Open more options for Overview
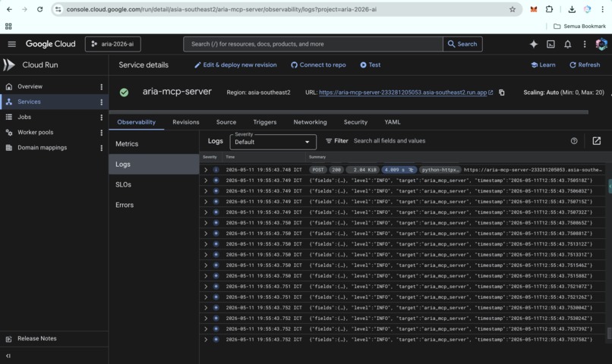This screenshot has width=612, height=364. tap(101, 86)
